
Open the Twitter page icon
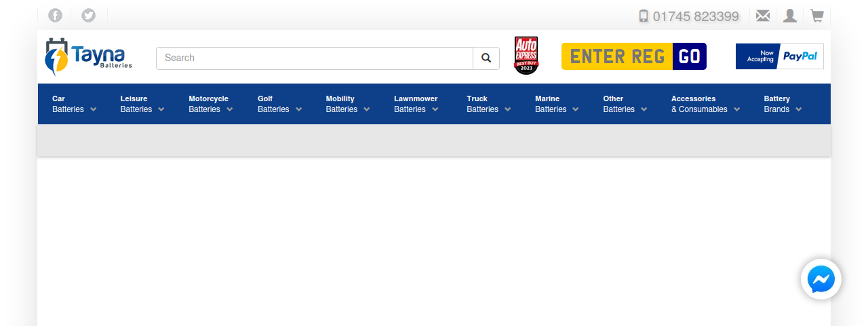88,15
